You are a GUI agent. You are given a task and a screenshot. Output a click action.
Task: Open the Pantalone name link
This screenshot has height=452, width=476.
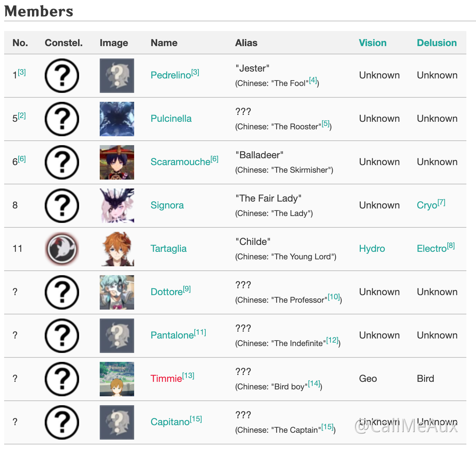pyautogui.click(x=172, y=335)
